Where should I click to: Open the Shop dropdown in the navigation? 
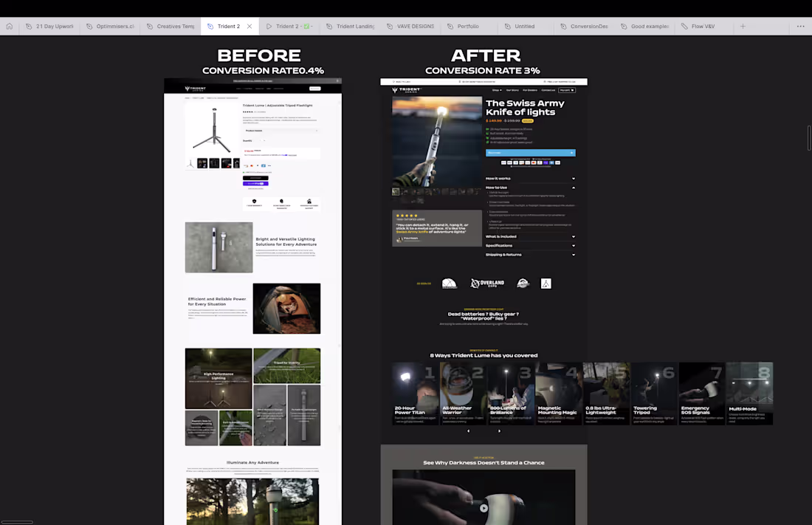(497, 90)
